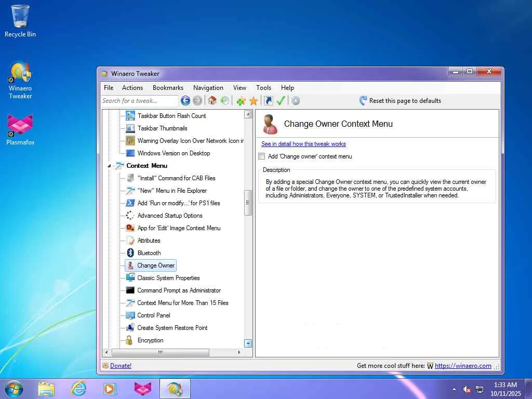Click the Taskbar Thumbnails icon

click(130, 128)
